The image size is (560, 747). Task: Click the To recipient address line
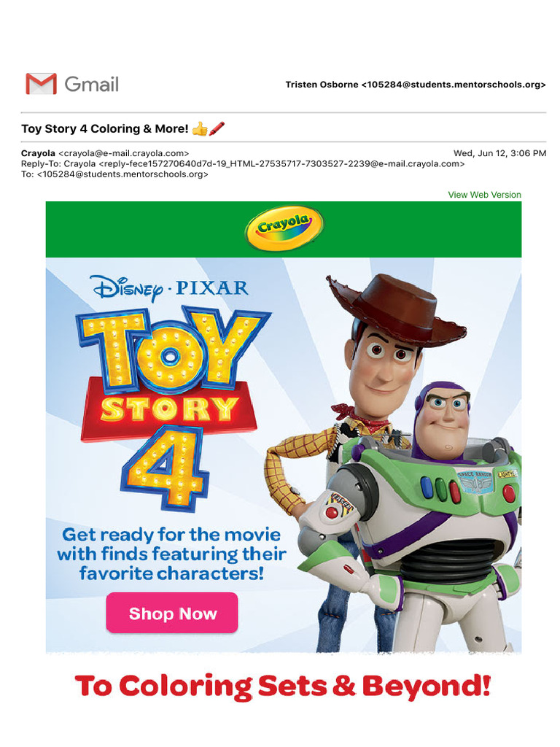point(115,174)
